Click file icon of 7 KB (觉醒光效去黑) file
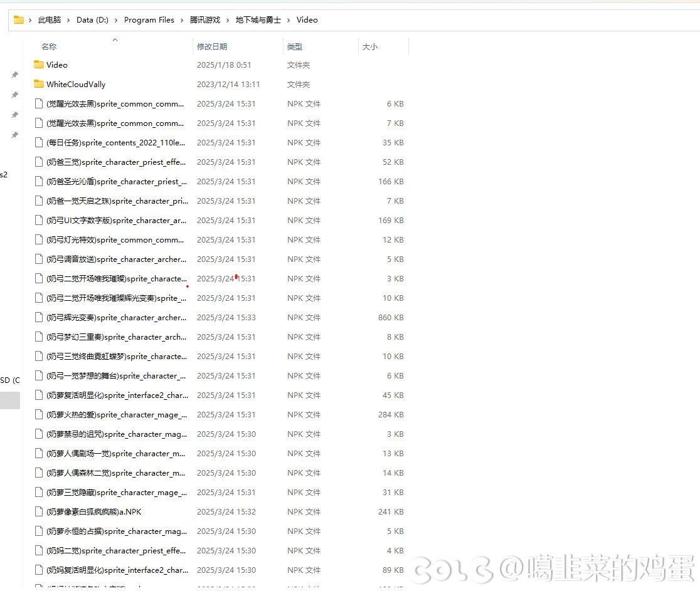The height and width of the screenshot is (591, 700). [39, 123]
